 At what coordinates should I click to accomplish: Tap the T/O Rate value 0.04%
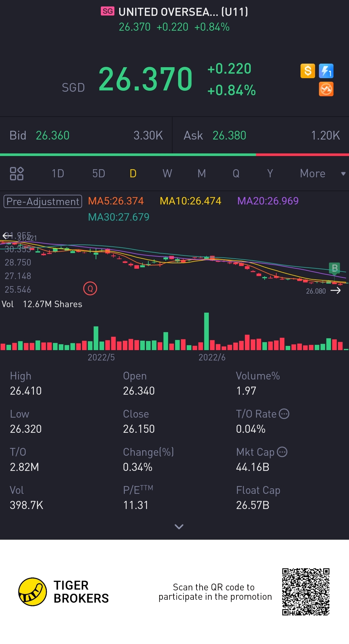tap(251, 429)
